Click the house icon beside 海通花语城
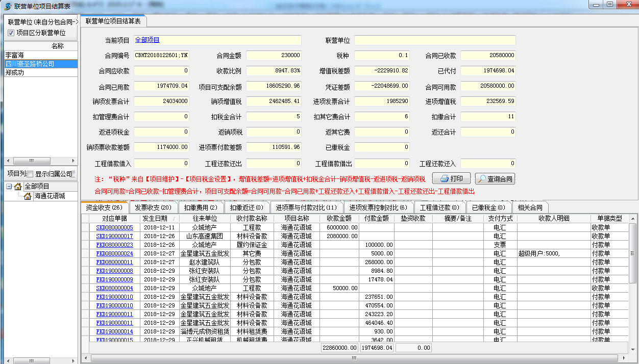This screenshot has width=639, height=364. [28, 196]
